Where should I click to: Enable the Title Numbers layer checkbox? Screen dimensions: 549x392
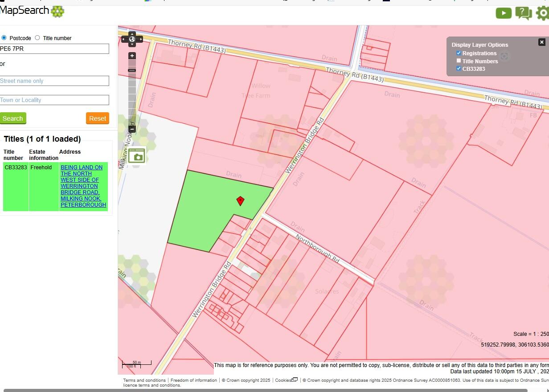459,61
